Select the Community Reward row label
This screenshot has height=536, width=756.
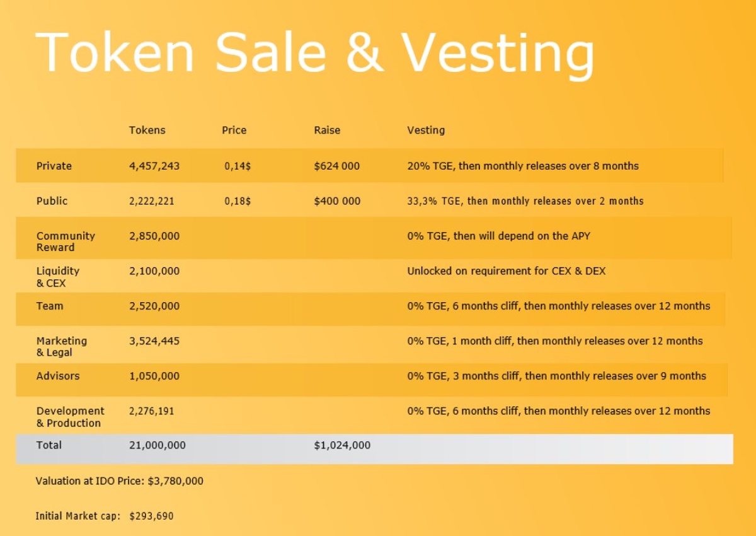[x=66, y=242]
